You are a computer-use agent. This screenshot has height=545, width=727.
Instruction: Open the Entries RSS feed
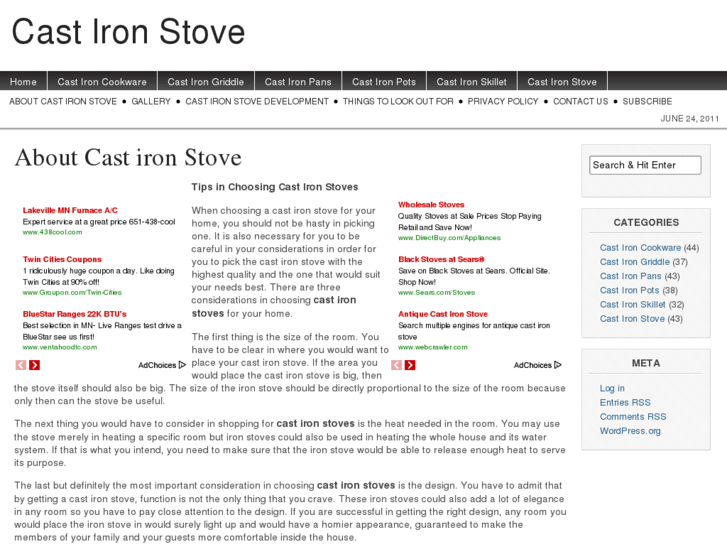click(x=625, y=403)
